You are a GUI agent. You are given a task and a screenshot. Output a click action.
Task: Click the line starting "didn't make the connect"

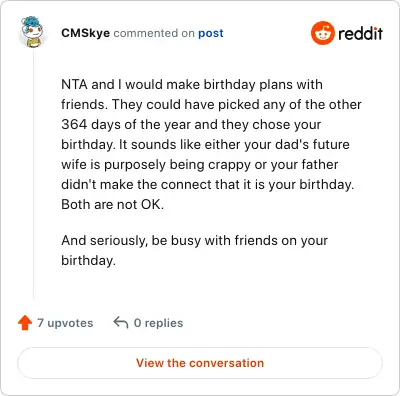[208, 184]
